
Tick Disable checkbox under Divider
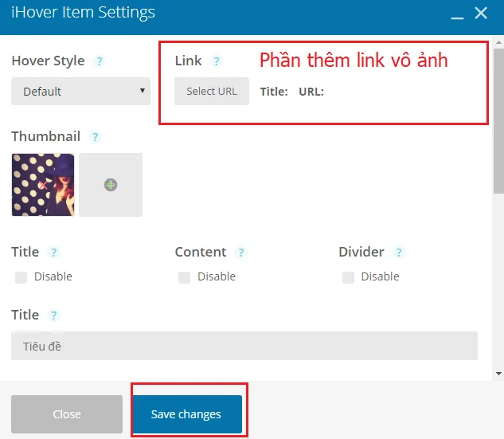pos(348,277)
